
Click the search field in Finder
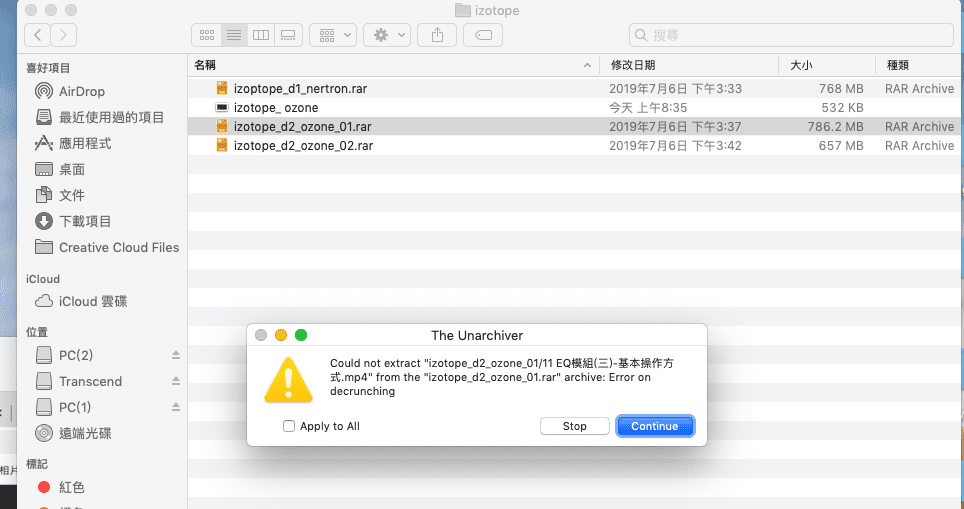click(791, 35)
